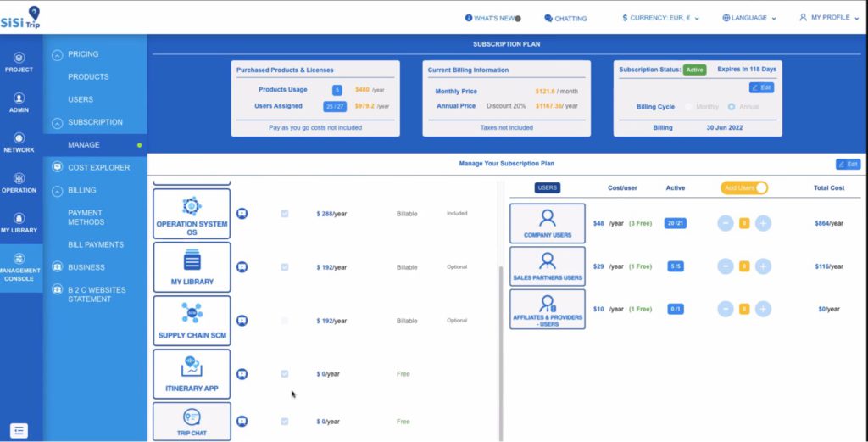Screen dimensions: 868x442
Task: Toggle the Trip Chat checkbox
Action: [285, 422]
